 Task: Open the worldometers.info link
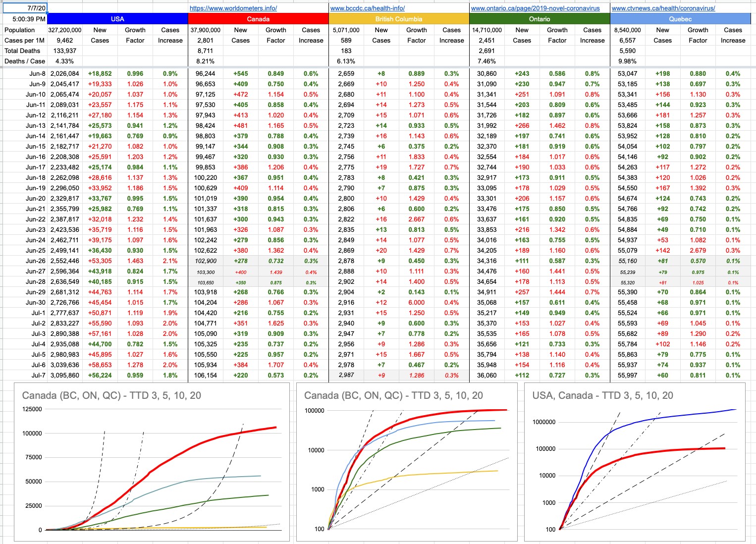(233, 8)
